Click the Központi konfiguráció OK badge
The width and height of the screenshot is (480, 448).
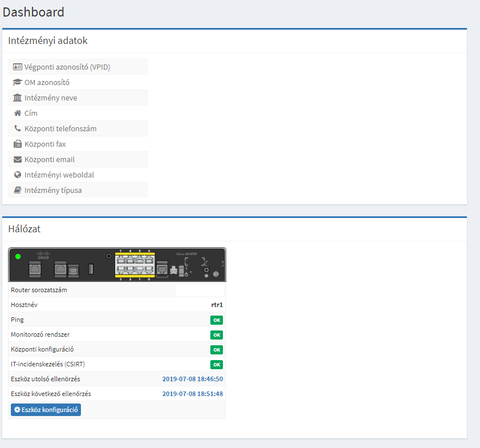pyautogui.click(x=217, y=350)
